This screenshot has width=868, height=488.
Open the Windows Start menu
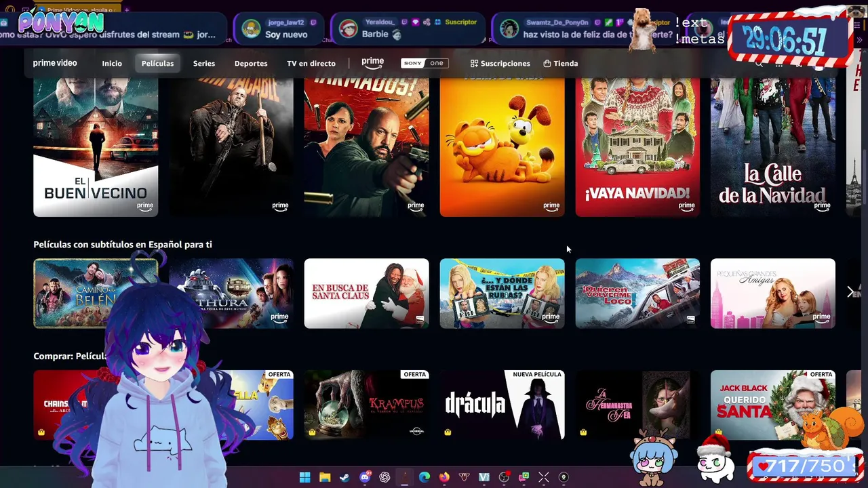305,477
